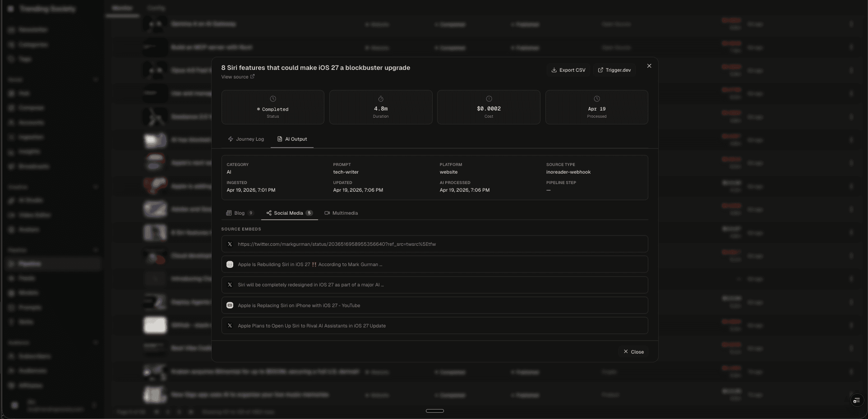Viewport: 868px width, 419px height.
Task: Switch to the Journey Log tab
Action: tap(246, 139)
